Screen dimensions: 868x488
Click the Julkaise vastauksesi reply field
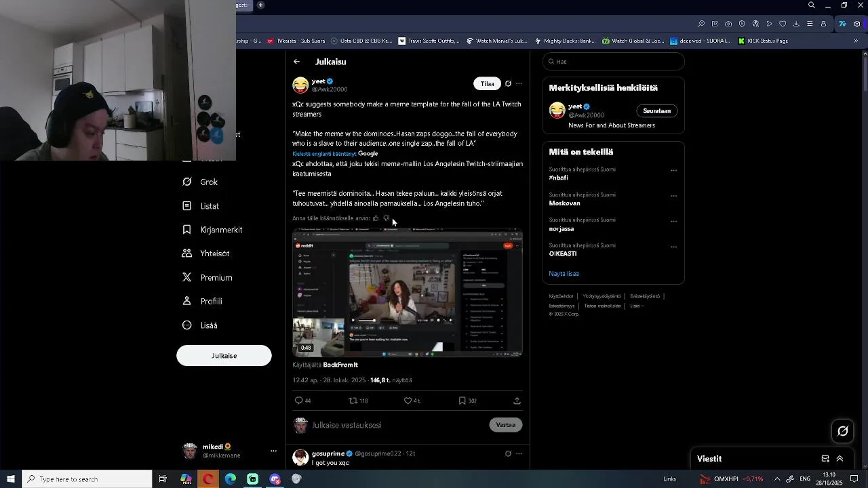pyautogui.click(x=397, y=425)
